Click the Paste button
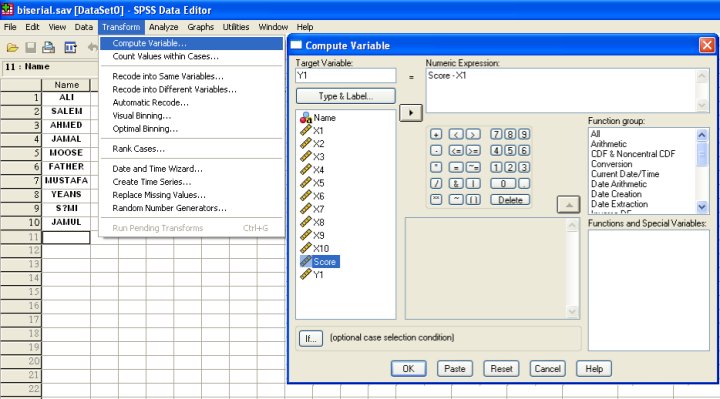Image resolution: width=720 pixels, height=399 pixels. tap(455, 369)
